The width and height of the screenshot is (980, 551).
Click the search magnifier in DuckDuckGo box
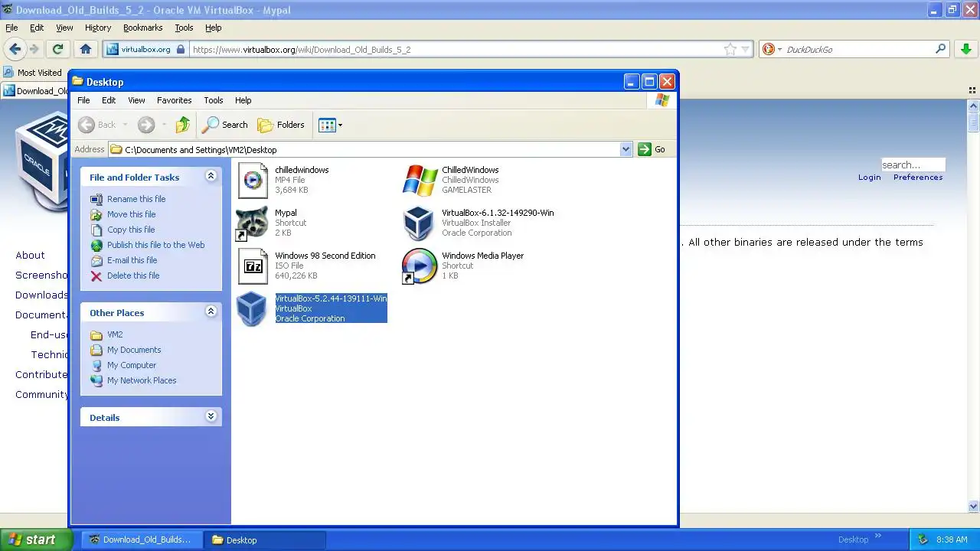point(941,49)
